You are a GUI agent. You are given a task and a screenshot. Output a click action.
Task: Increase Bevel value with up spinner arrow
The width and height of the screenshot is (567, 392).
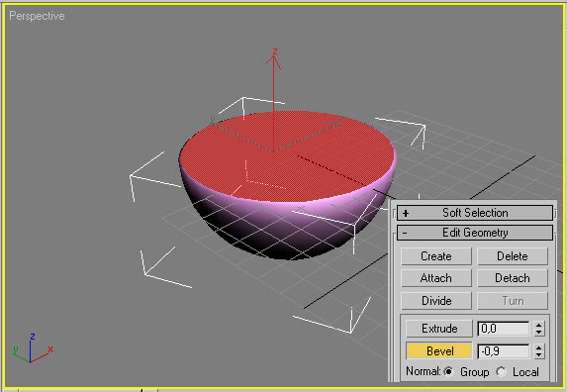tap(538, 347)
